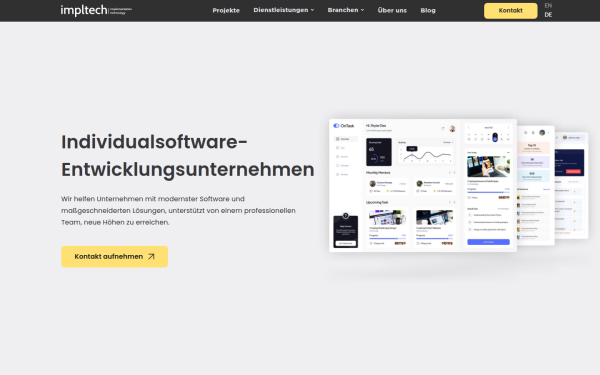The height and width of the screenshot is (375, 600).
Task: Click the OnTask dashboard preview image
Action: tap(423, 185)
